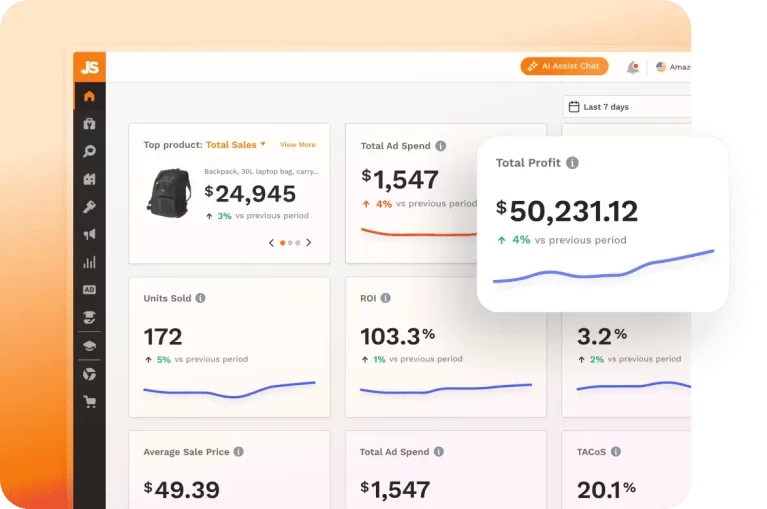Expand the Total Sales dropdown arrow
The image size is (767, 509).
[263, 144]
